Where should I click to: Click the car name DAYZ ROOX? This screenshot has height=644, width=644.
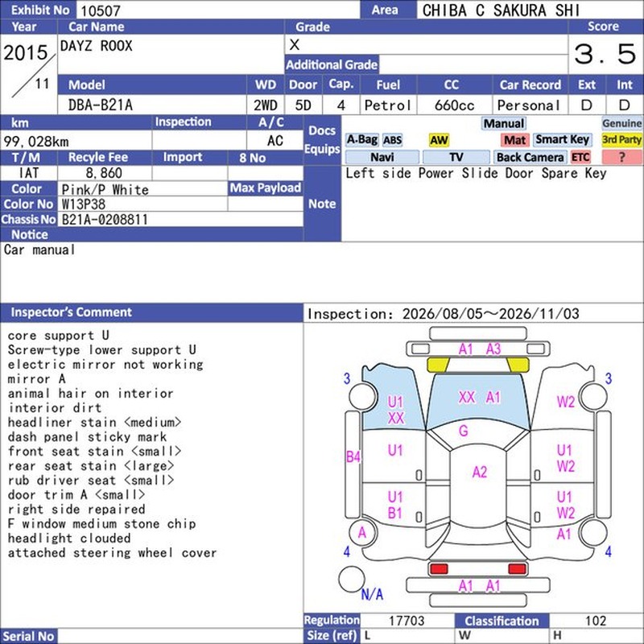pos(96,46)
